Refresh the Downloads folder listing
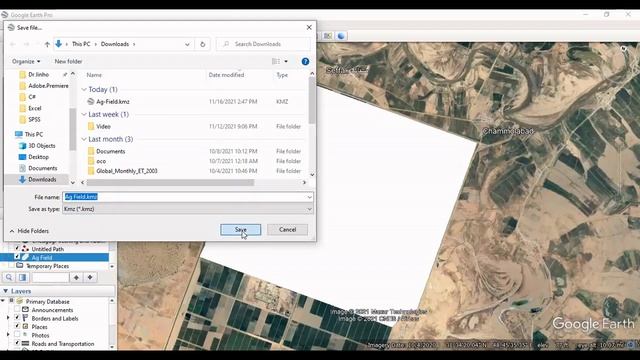The image size is (640, 360). coord(202,44)
